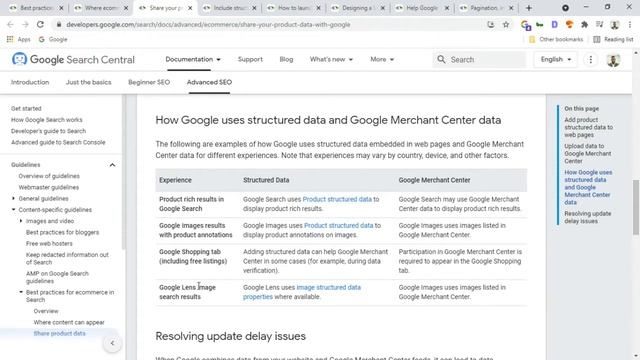Switch to the 'Help Google' browser tab

(x=422, y=8)
